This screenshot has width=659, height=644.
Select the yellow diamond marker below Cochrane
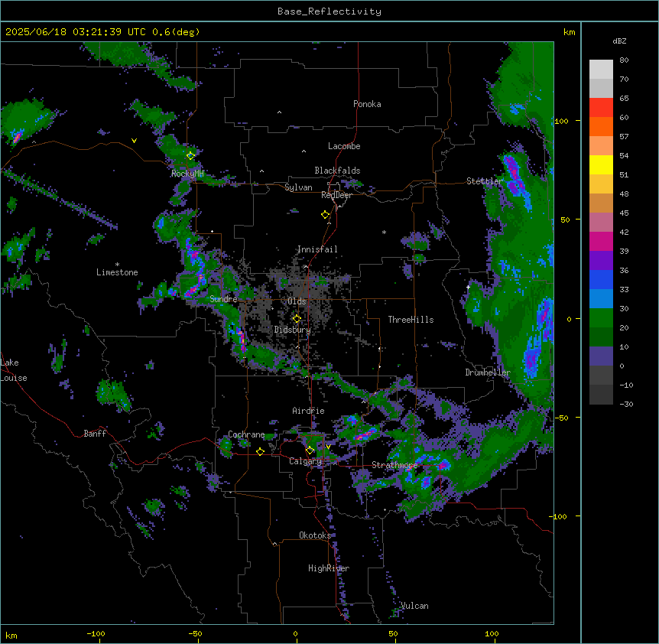[x=260, y=451]
